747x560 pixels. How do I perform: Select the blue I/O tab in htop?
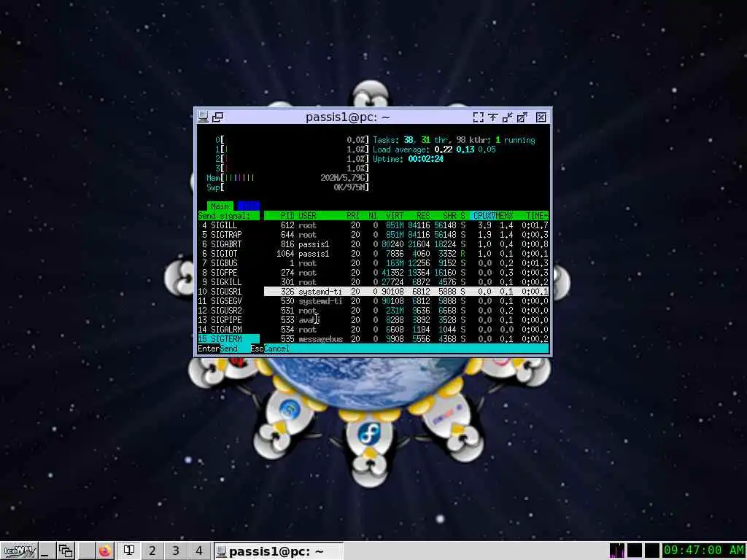pyautogui.click(x=248, y=206)
